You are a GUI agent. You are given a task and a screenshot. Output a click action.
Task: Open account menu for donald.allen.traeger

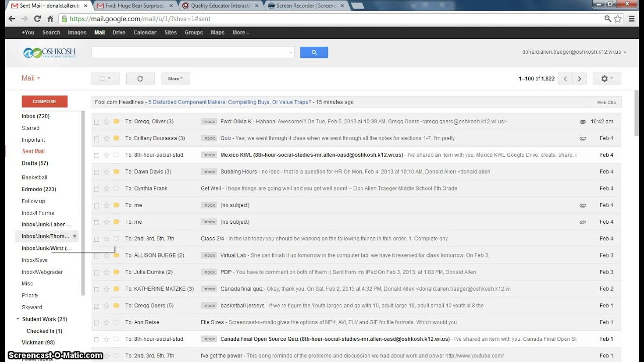(574, 52)
